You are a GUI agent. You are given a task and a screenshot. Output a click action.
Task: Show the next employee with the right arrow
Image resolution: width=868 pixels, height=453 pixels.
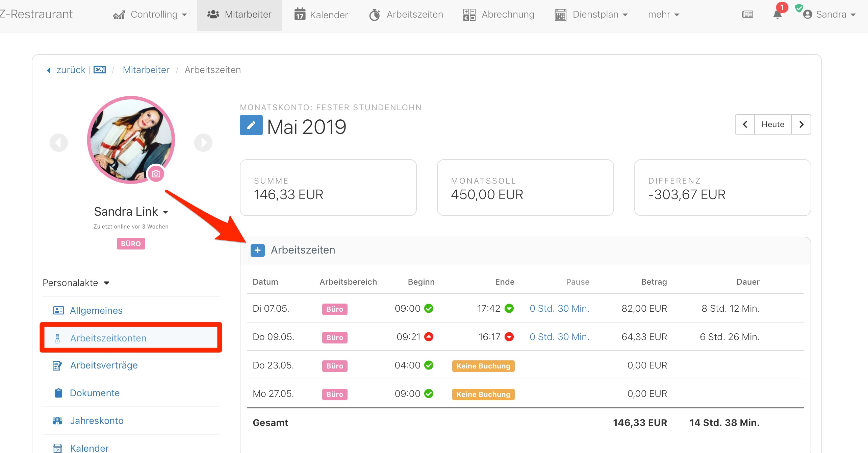click(x=203, y=143)
